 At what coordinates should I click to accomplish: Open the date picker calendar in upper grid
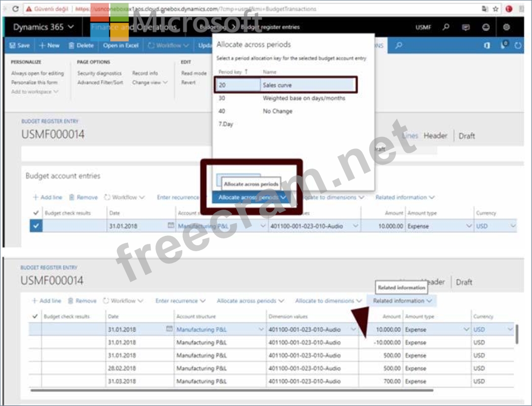coord(170,226)
